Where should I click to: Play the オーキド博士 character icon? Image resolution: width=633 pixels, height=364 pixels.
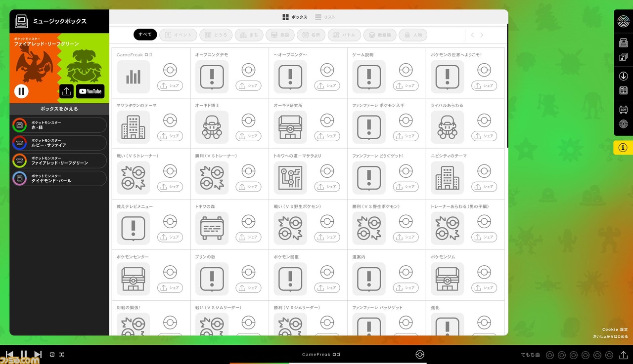pos(212,127)
